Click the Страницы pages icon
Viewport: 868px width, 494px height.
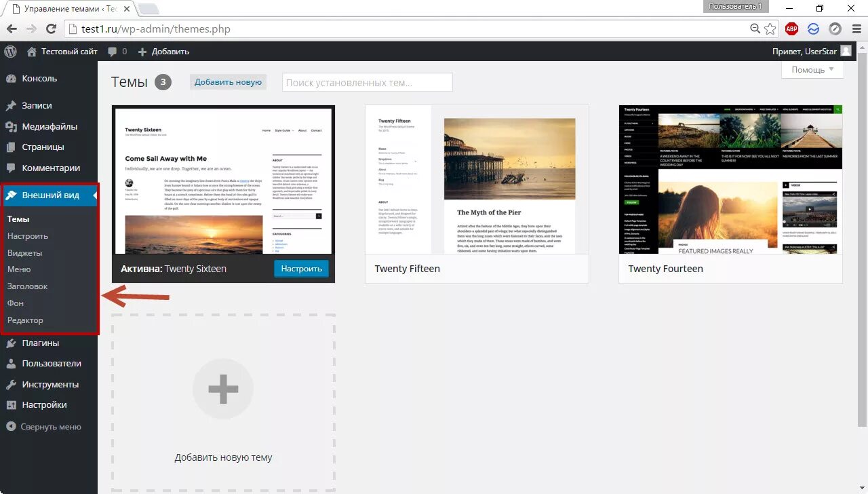pos(11,147)
